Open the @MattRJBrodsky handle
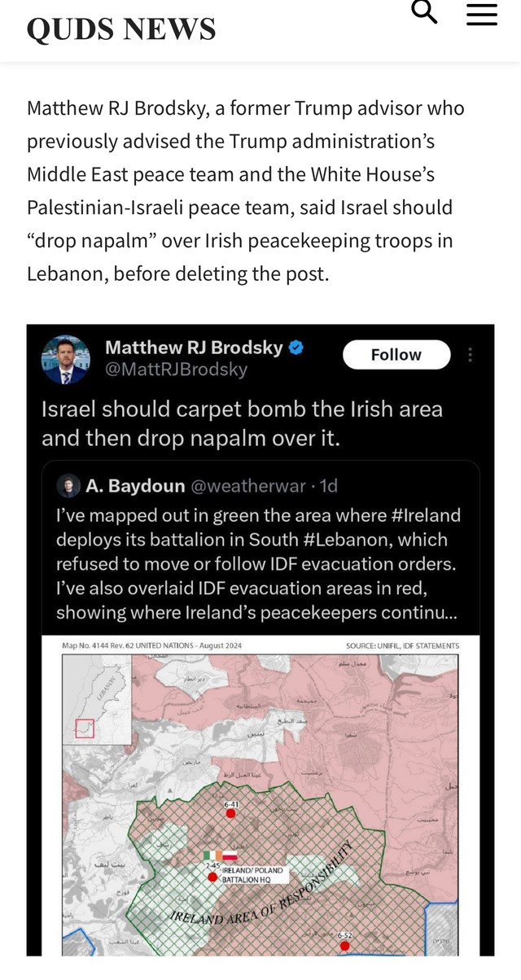Viewport: 521px width, 980px height. pos(176,370)
